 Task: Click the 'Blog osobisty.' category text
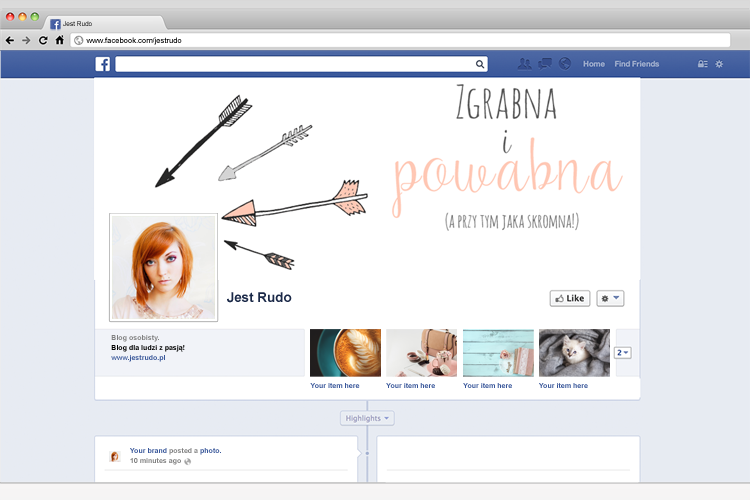point(135,338)
